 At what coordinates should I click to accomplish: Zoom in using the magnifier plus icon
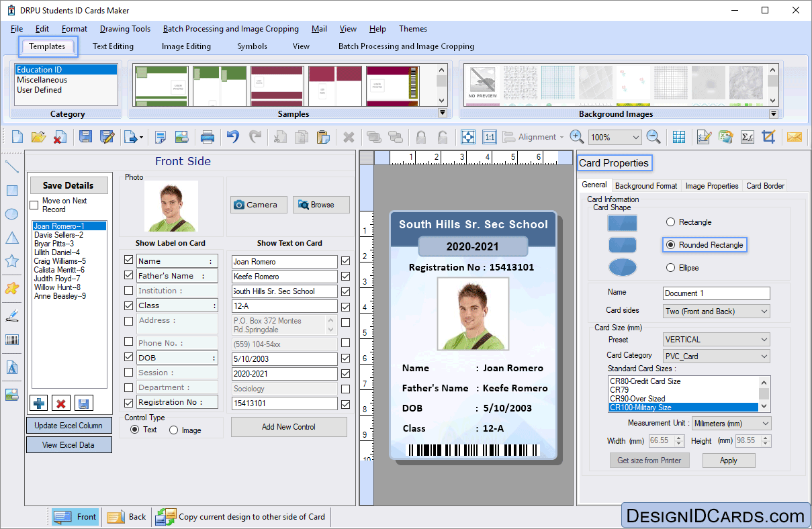tap(576, 136)
